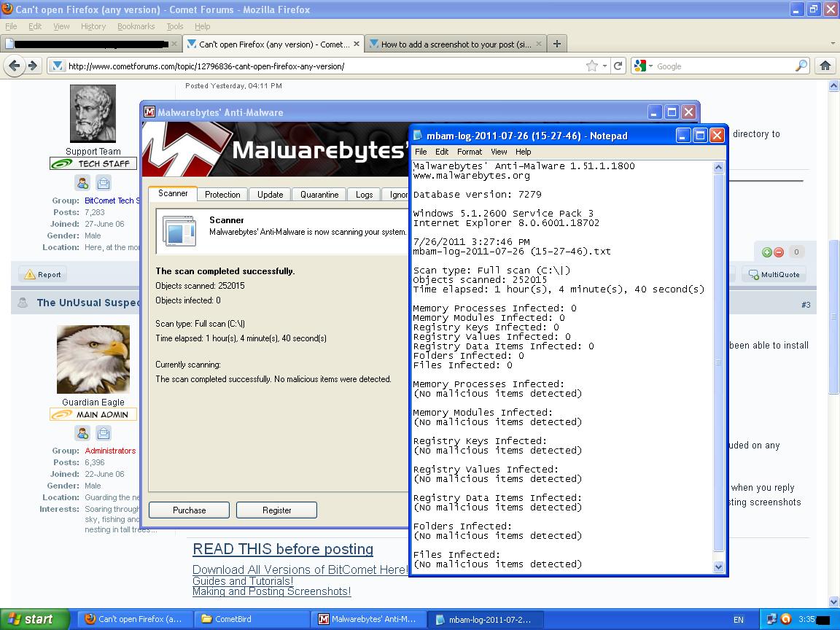The width and height of the screenshot is (840, 630).
Task: Click the red minus reputation icon
Action: (x=778, y=252)
